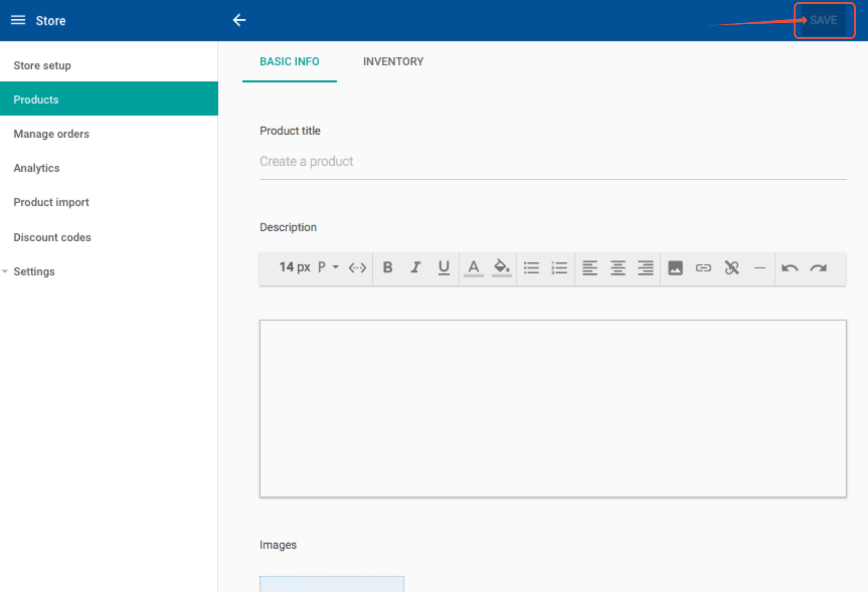Open the paragraph format P dropdown
This screenshot has height=592, width=868.
(328, 267)
